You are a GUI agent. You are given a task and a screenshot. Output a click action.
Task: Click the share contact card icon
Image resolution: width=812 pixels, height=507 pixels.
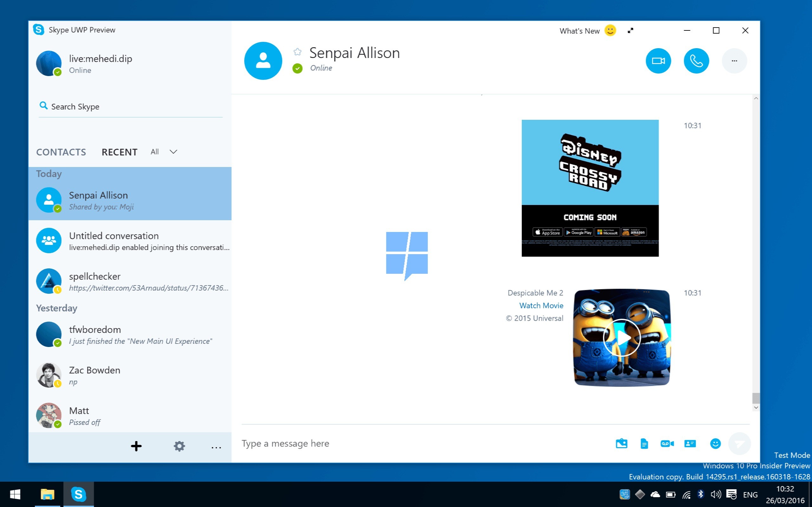[690, 444]
